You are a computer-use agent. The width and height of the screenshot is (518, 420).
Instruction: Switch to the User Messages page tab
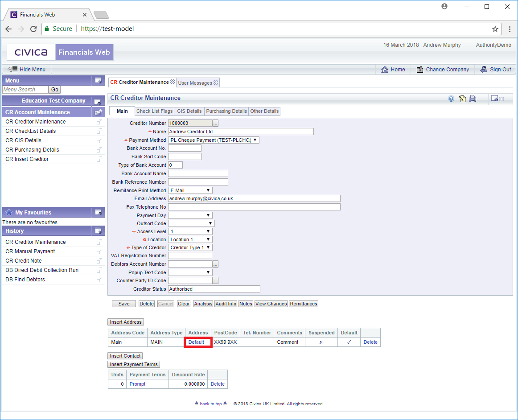tap(195, 83)
